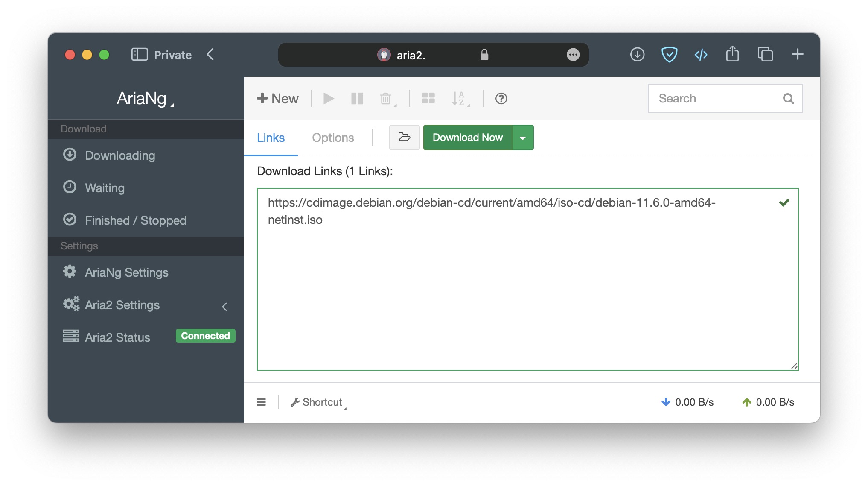Viewport: 868px width, 486px height.
Task: Click the start (play) task icon
Action: (328, 99)
